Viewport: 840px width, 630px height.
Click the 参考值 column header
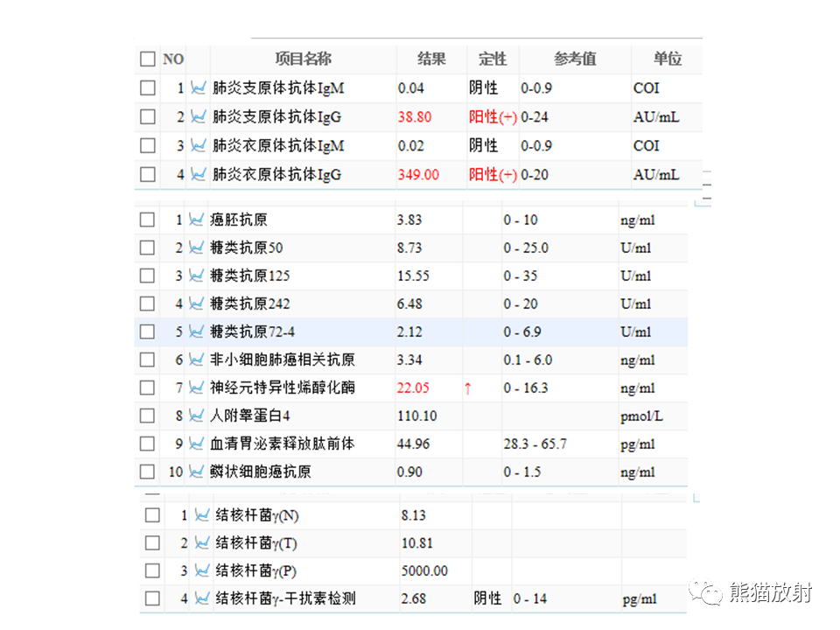[x=575, y=59]
